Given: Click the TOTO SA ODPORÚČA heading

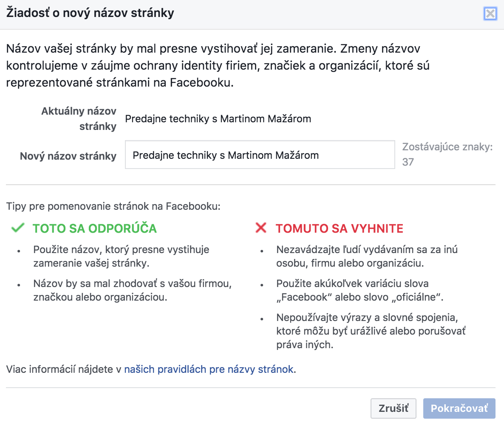Looking at the screenshot, I should tap(94, 228).
